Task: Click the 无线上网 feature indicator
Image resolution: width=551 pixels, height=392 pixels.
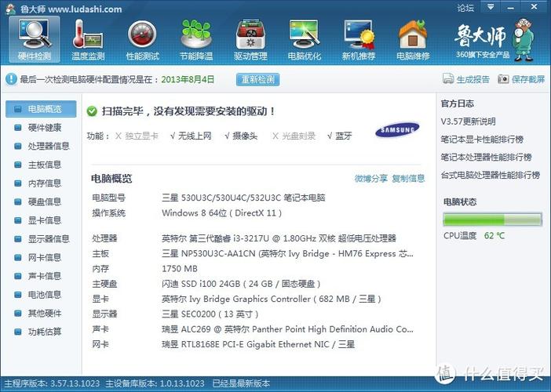Action: tap(191, 136)
